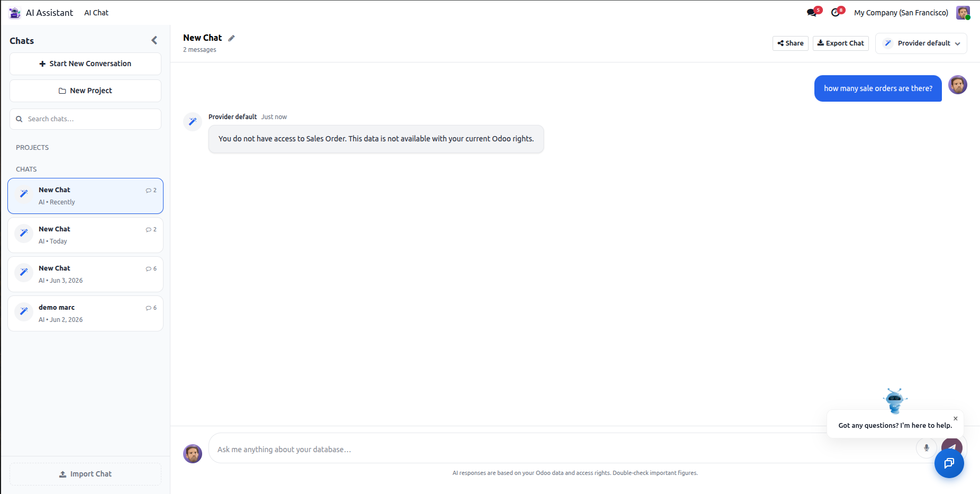The width and height of the screenshot is (980, 494).
Task: Click the 'how many sale orders are there?' bubble
Action: [878, 88]
